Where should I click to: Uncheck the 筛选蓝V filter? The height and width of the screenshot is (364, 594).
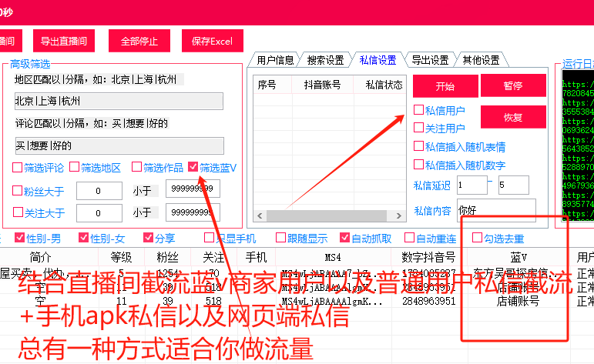click(193, 167)
